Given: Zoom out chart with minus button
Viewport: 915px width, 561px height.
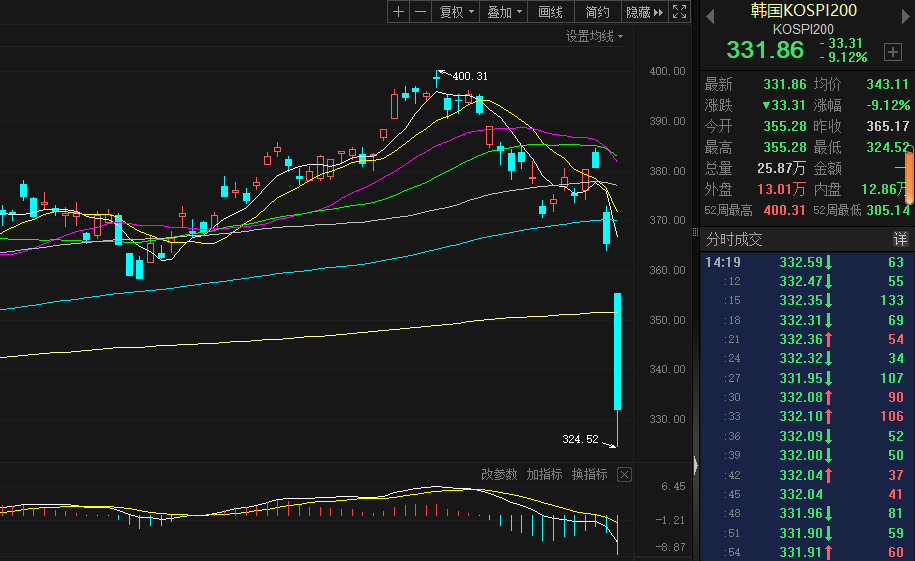Looking at the screenshot, I should point(420,12).
